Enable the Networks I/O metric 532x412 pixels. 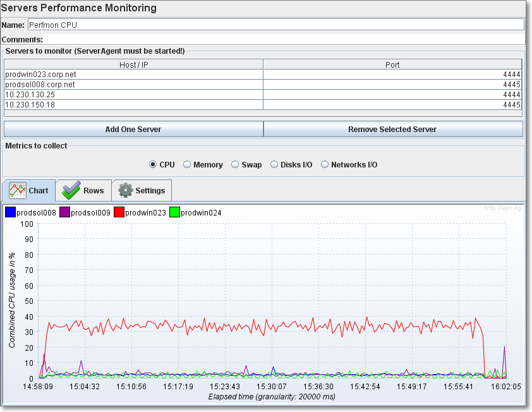pos(325,164)
